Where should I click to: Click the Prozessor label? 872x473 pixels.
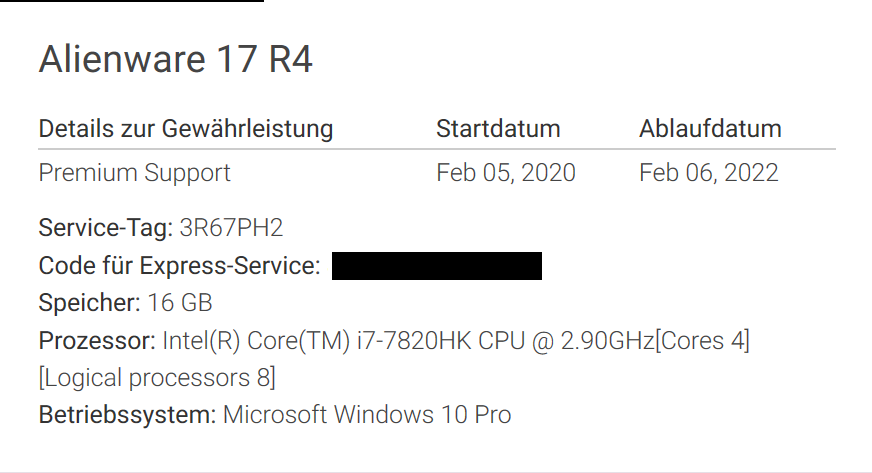(97, 341)
